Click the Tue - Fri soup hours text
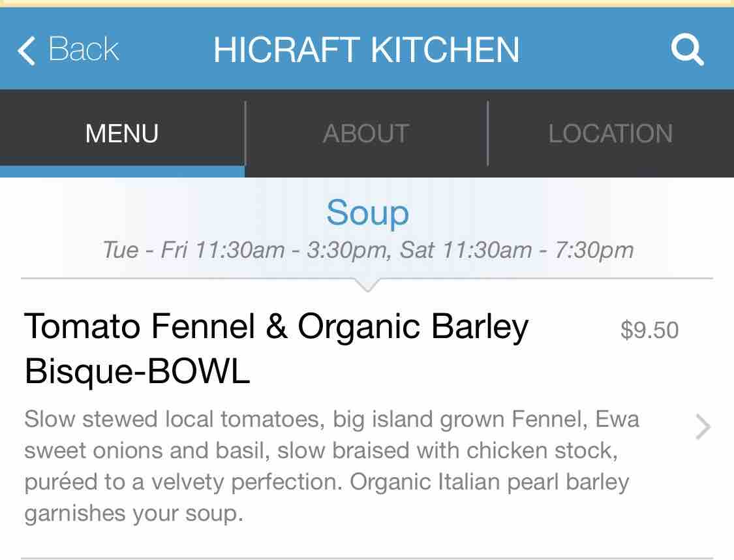 click(x=368, y=250)
